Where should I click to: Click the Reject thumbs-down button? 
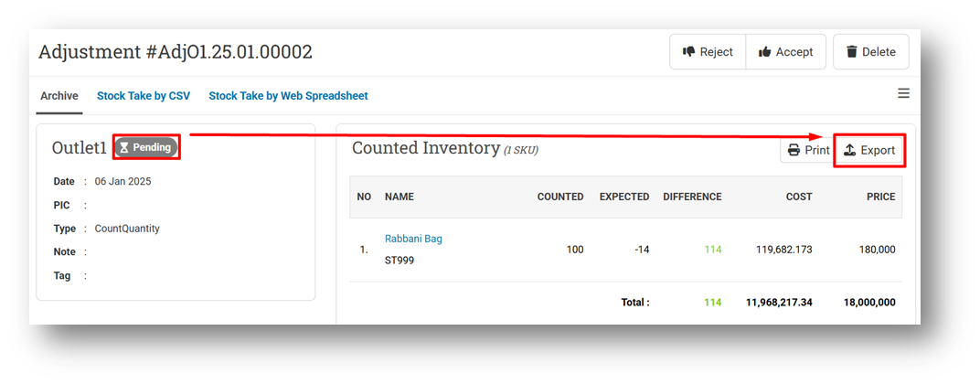708,52
